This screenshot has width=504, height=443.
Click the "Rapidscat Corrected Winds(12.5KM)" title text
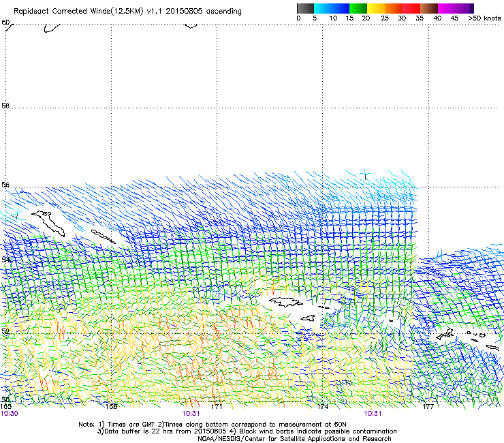click(78, 12)
